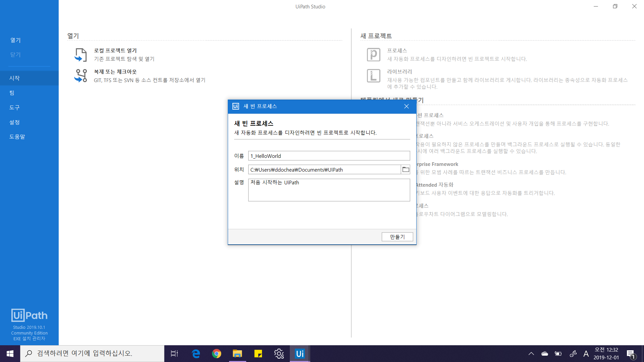Image resolution: width=644 pixels, height=362 pixels.
Task: Click the 위치 location path field
Action: pyautogui.click(x=324, y=170)
